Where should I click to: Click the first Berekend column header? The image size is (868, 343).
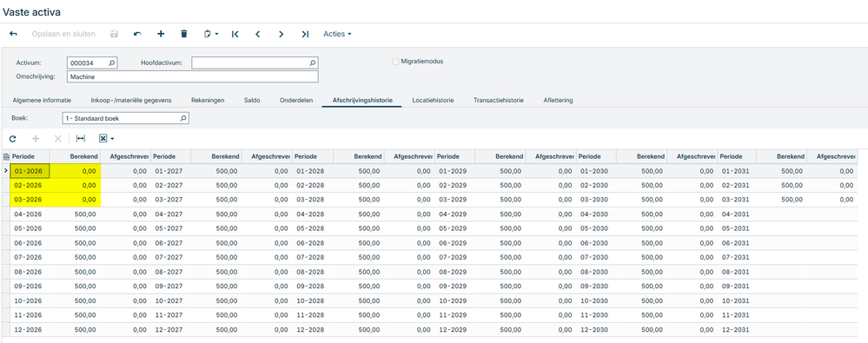click(x=76, y=156)
